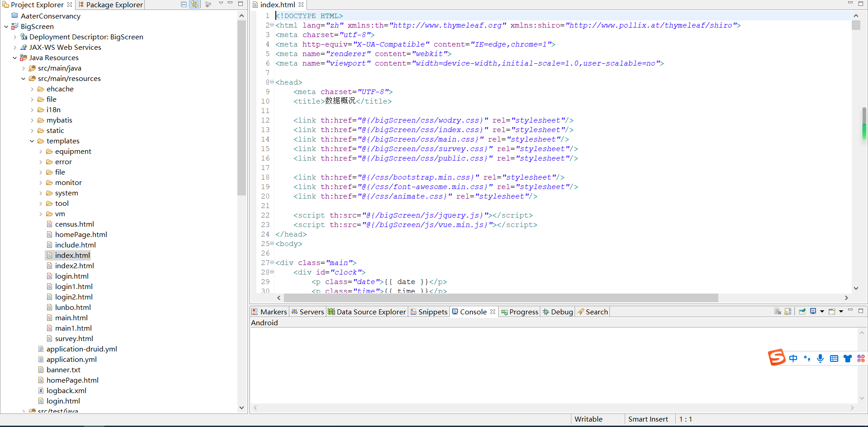The image size is (868, 427).
Task: Select survey.html file
Action: pos(74,339)
